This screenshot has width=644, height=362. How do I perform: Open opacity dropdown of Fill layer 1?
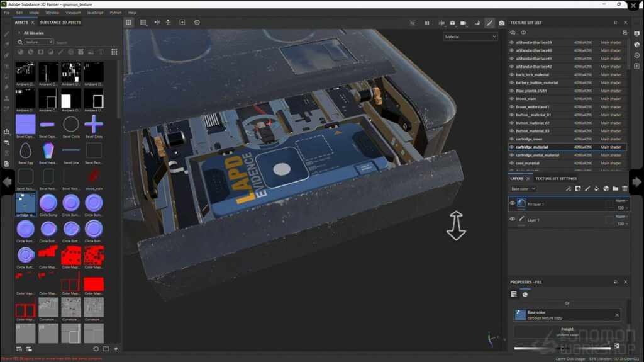coord(623,208)
